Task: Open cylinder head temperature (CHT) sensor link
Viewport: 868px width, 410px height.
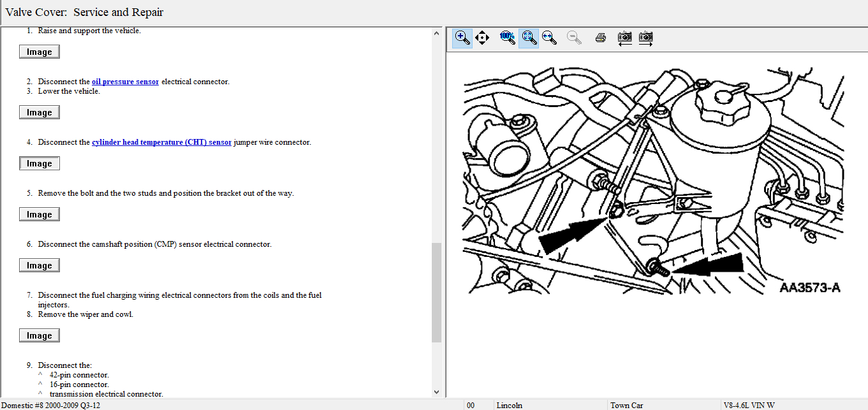Action: [161, 142]
